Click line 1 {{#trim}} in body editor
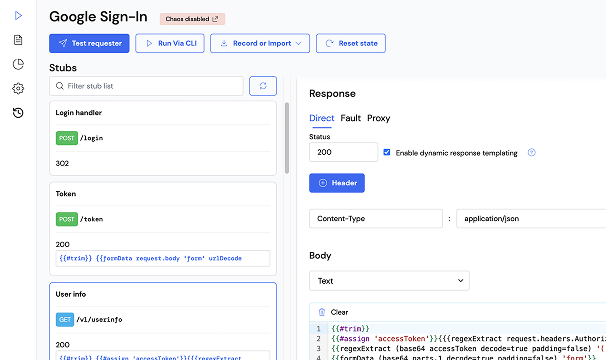Viewport: 606px width, 360px height. coord(350,329)
